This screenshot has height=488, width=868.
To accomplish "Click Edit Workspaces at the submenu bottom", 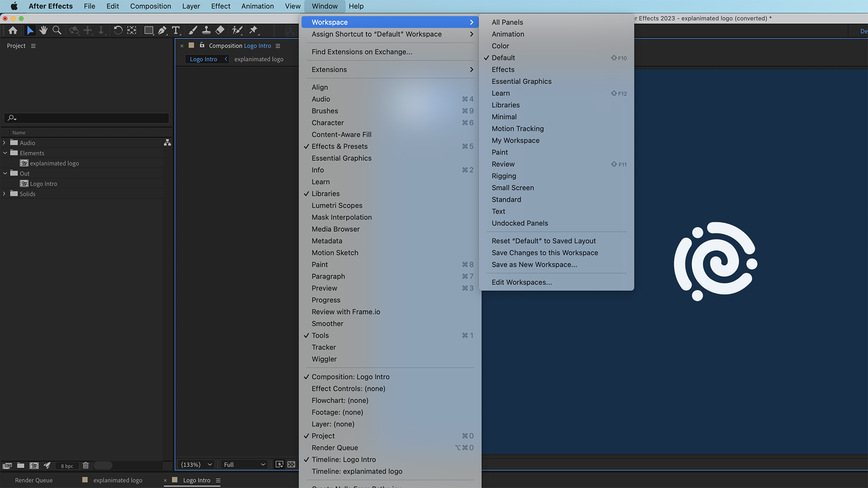I will [x=522, y=282].
